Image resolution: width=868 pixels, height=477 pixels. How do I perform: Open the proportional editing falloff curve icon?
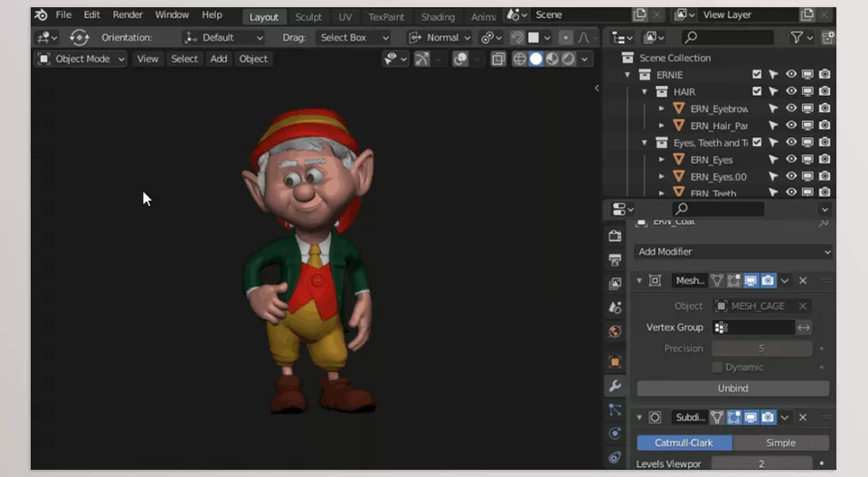pyautogui.click(x=583, y=38)
